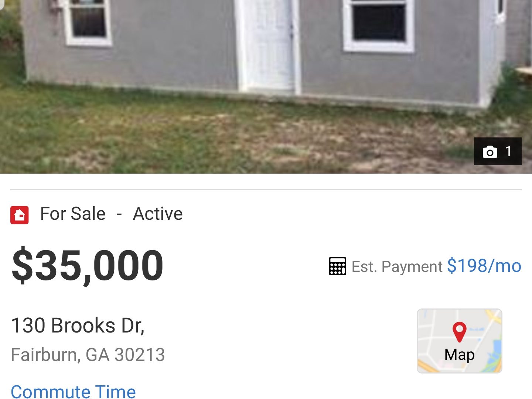Screen dimensions: 532x399
Task: Click the For Sale status label
Action: tap(73, 214)
